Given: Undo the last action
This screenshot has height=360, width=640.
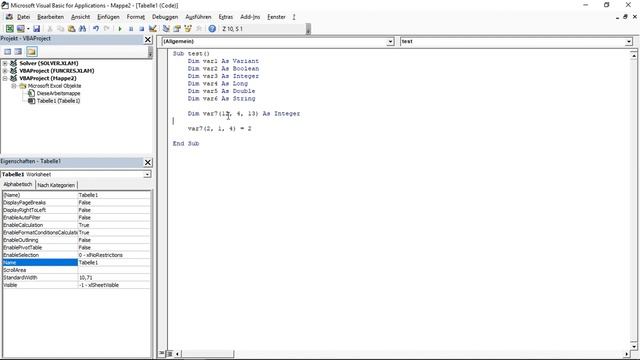Looking at the screenshot, I should (96, 29).
